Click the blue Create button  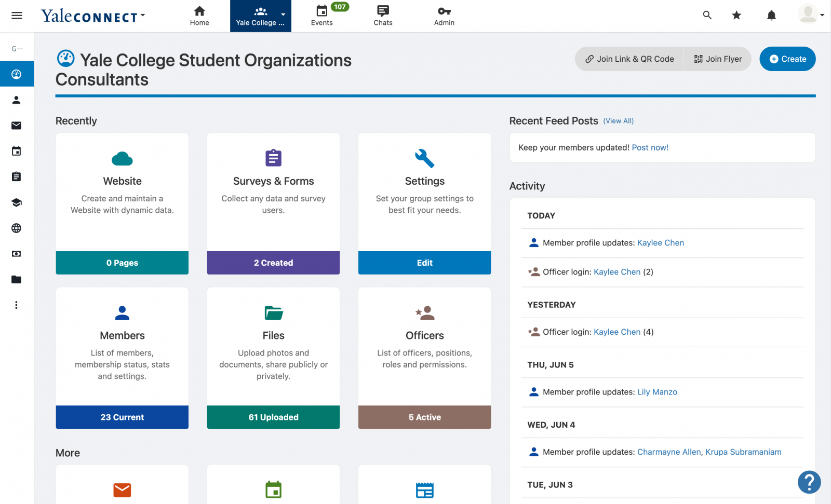(787, 59)
